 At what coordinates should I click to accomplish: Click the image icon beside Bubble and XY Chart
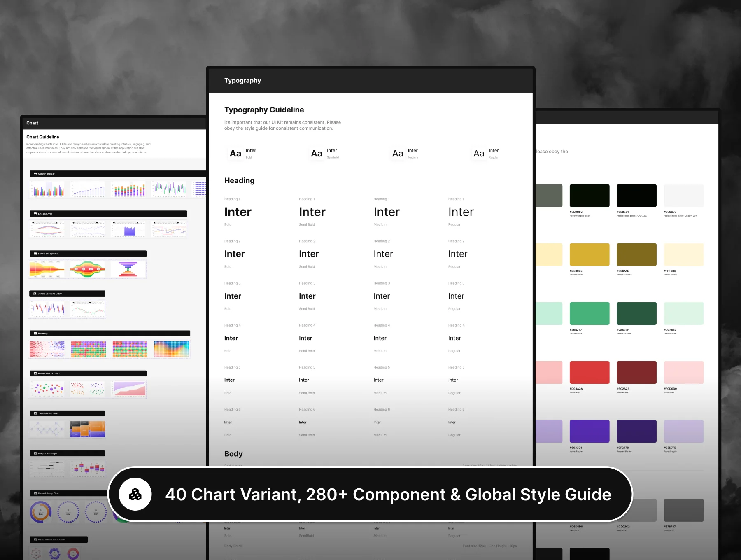click(x=35, y=373)
